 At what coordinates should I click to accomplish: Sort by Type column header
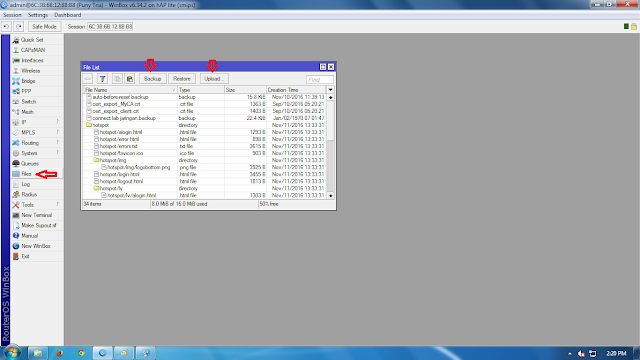(x=201, y=90)
